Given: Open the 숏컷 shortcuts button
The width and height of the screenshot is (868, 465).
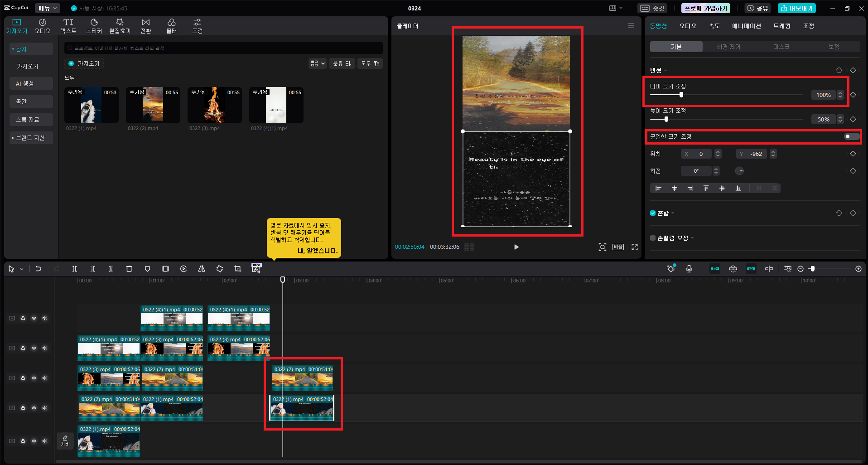Looking at the screenshot, I should tap(652, 8).
